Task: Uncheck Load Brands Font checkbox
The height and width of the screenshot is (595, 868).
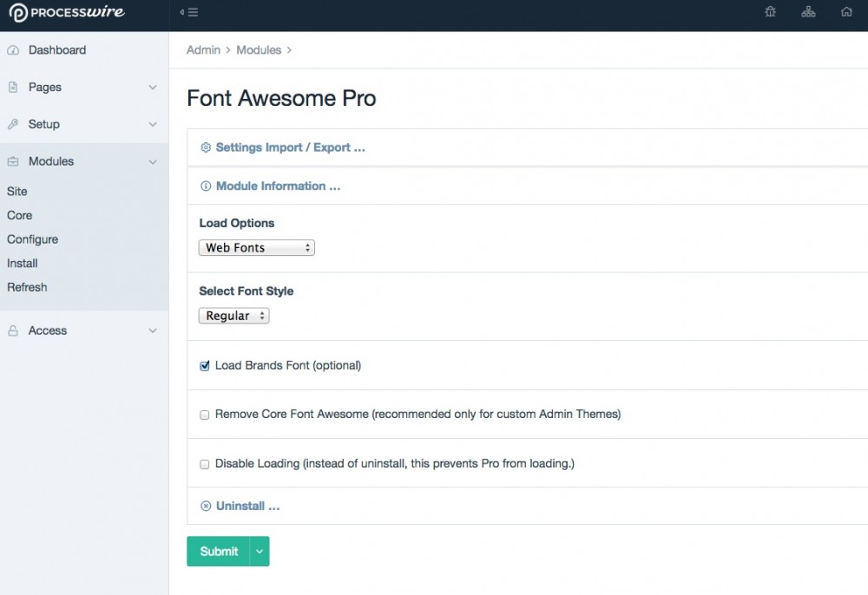Action: pyautogui.click(x=205, y=366)
